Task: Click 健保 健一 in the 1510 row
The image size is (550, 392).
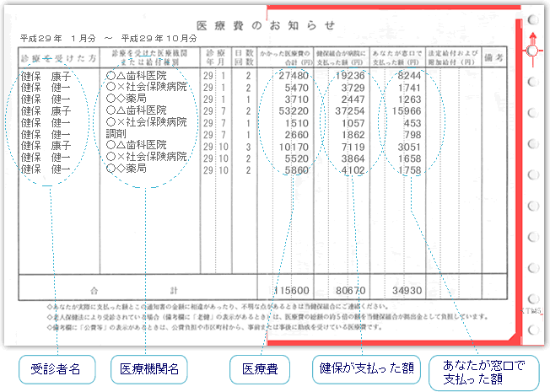Action: pos(46,123)
